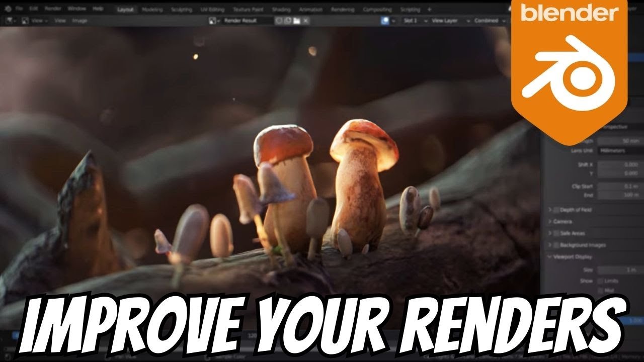Open the Window menu
644x362 pixels.
77,9
